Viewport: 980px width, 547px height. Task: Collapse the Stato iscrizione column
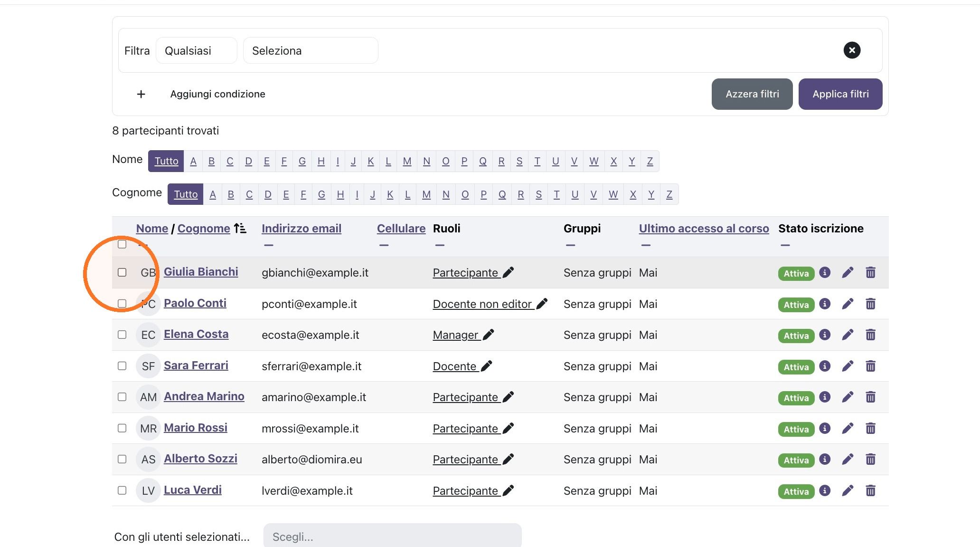tap(785, 245)
